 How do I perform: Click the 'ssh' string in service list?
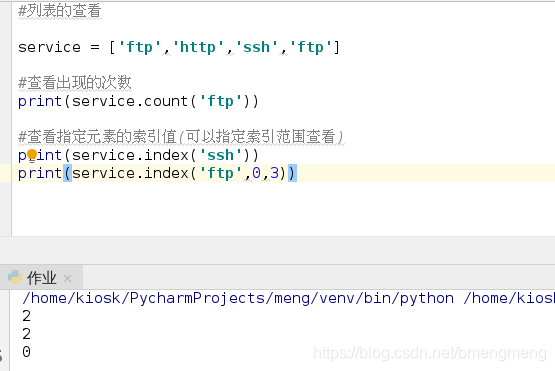pos(256,47)
